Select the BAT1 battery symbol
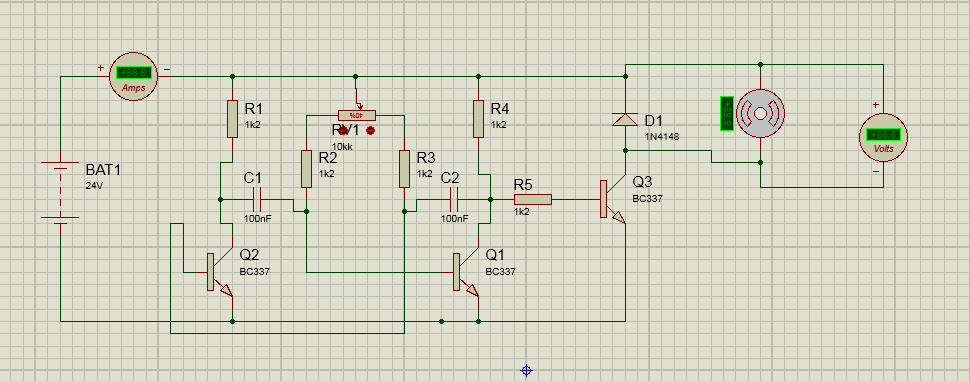970x381 pixels. [60, 190]
